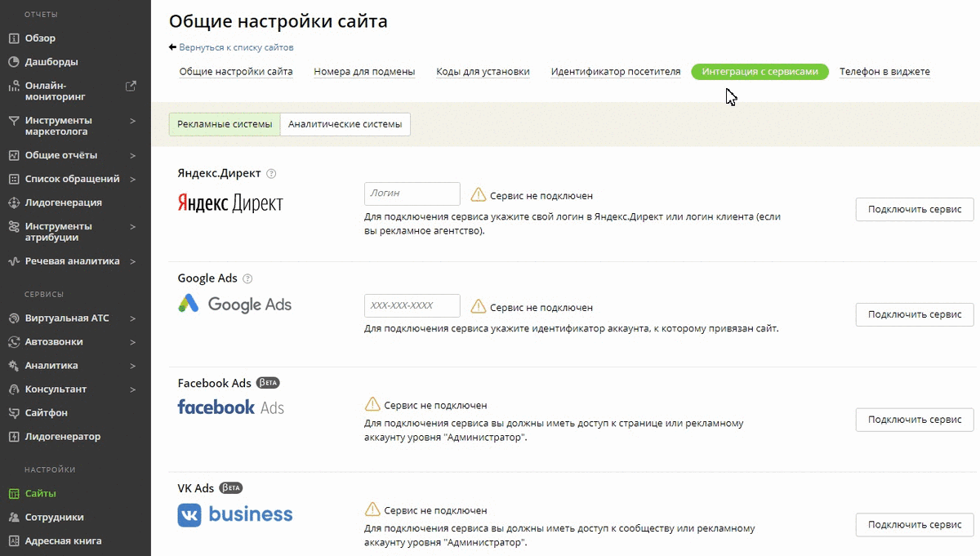980x556 pixels.
Task: Select the Интеграция с сервисами tab
Action: click(x=760, y=72)
